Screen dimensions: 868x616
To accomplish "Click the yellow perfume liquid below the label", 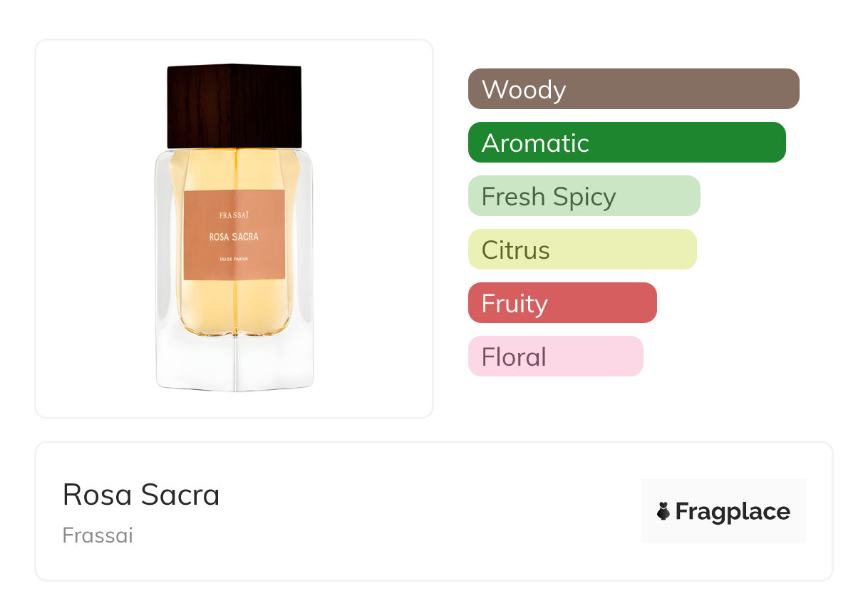I will click(234, 307).
